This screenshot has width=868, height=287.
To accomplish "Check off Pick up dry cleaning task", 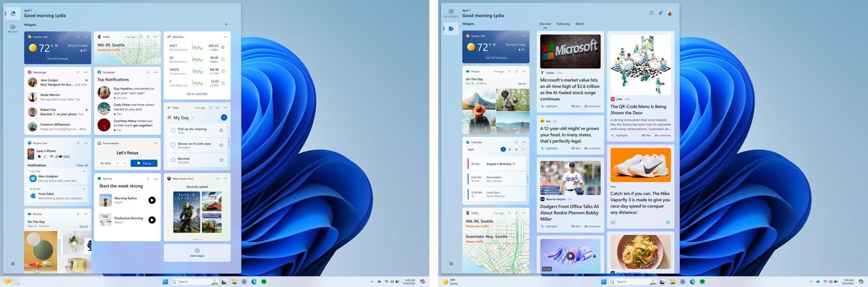I will click(x=173, y=130).
